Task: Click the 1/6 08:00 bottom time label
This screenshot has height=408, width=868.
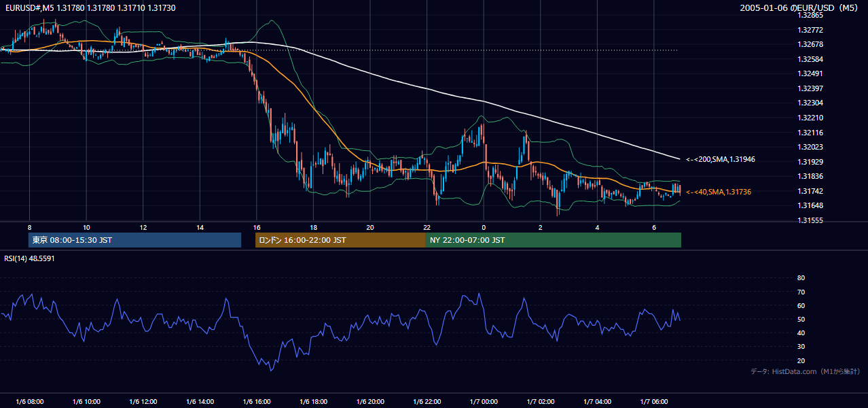Action: pos(29,402)
